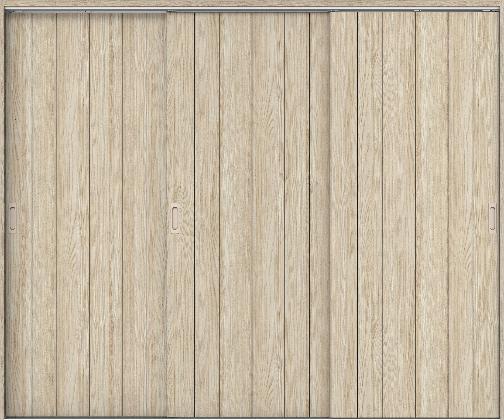504x420 pixels.
Task: Select the rightmost plank holding the right handle
Action: 486,215
